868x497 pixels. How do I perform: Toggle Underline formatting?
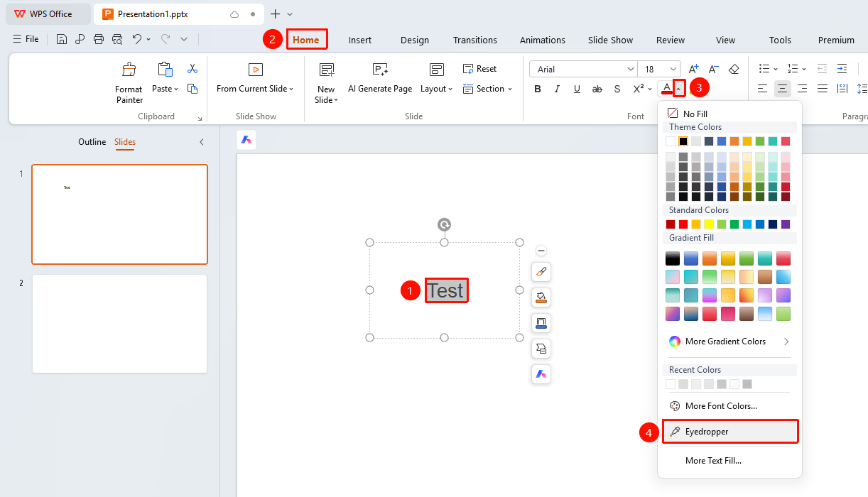[577, 89]
